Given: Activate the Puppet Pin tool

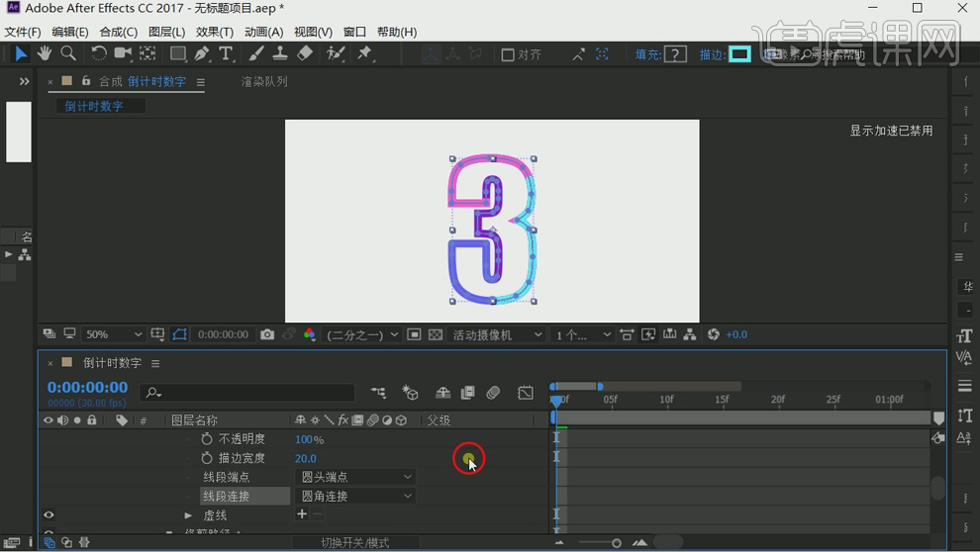Looking at the screenshot, I should [365, 53].
